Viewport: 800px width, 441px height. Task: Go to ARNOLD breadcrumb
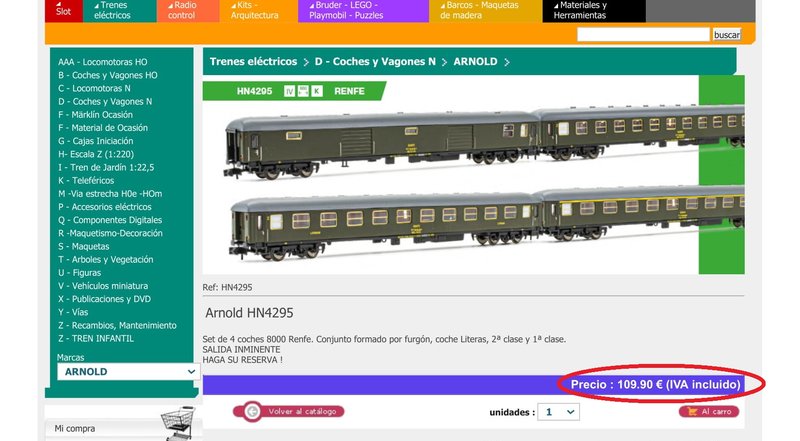pos(475,62)
